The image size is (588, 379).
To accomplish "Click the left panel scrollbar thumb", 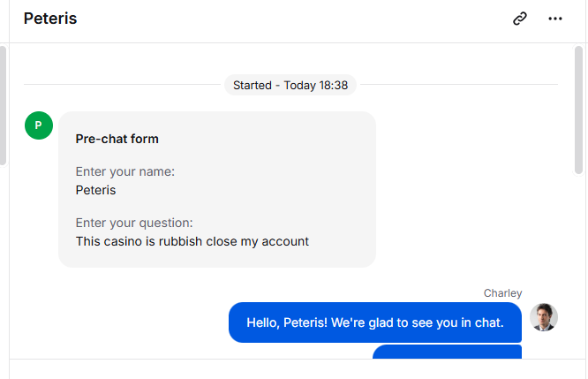I will point(3,105).
